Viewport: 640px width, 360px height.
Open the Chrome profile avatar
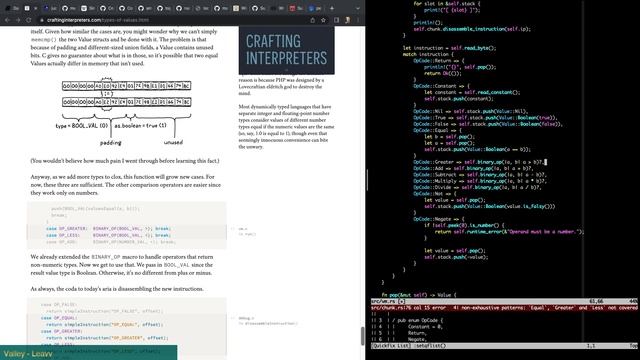click(347, 20)
